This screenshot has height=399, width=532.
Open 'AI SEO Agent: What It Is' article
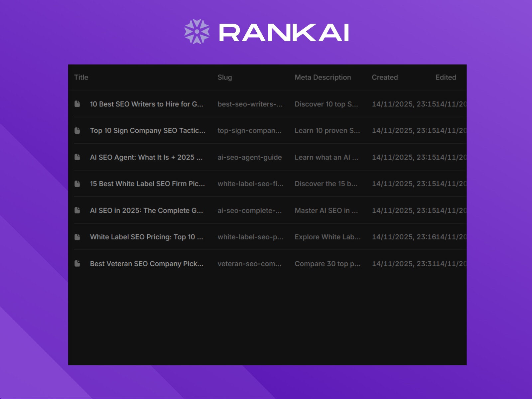146,157
